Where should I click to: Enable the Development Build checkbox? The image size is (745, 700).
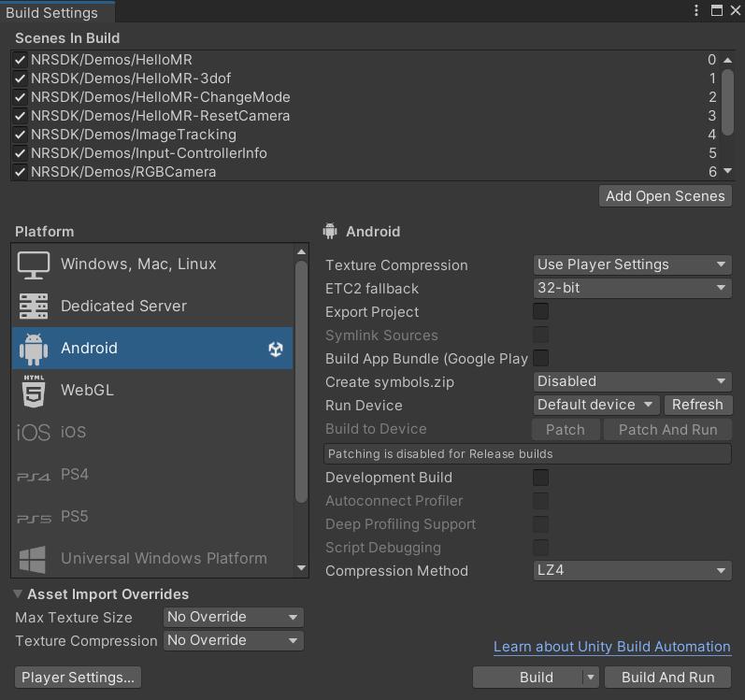pos(540,478)
